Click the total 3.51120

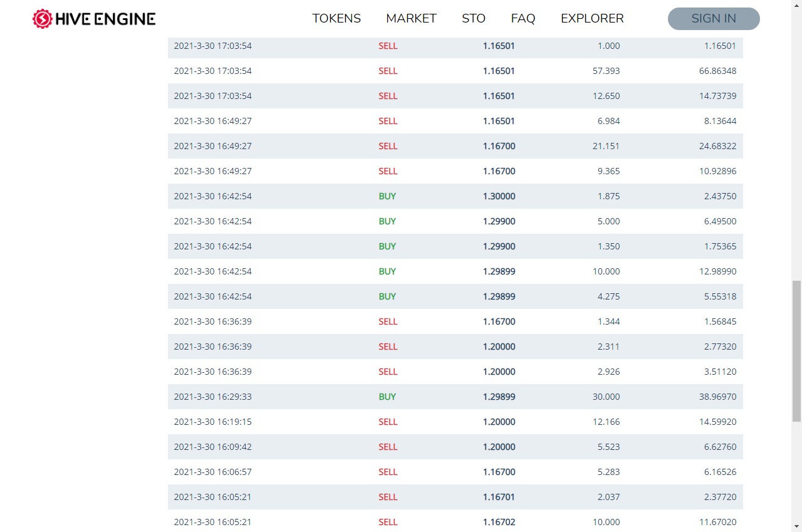pyautogui.click(x=720, y=372)
